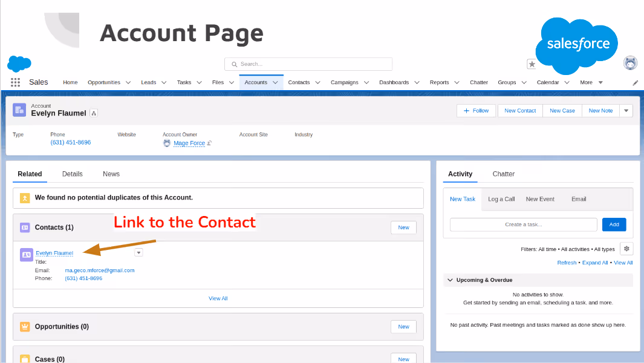644x363 pixels.
Task: Click the New Note button
Action: [600, 111]
